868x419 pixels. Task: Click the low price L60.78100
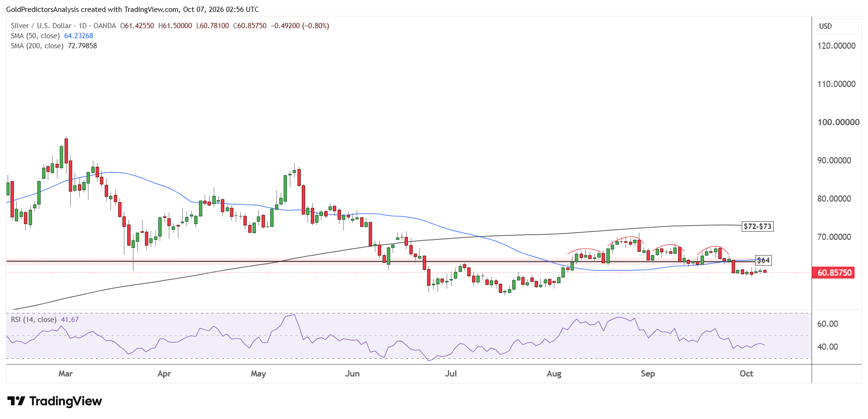[x=212, y=26]
